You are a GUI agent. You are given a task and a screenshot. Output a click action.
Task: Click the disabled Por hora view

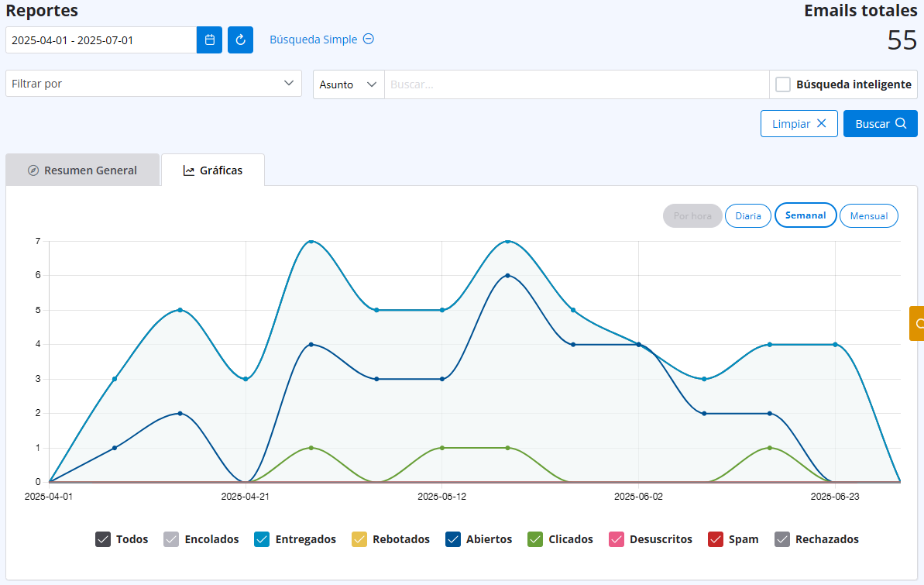point(692,216)
